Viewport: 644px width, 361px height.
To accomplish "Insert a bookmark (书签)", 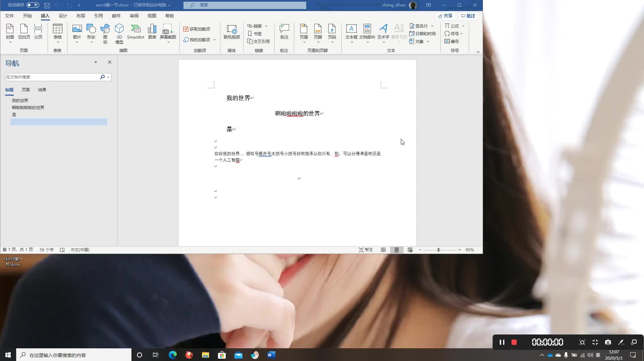I will coord(255,34).
